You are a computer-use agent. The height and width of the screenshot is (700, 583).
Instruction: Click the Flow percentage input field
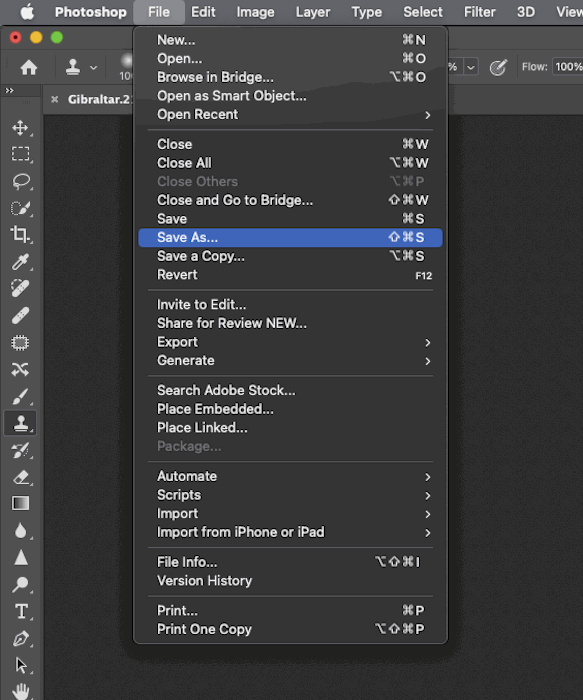click(567, 67)
